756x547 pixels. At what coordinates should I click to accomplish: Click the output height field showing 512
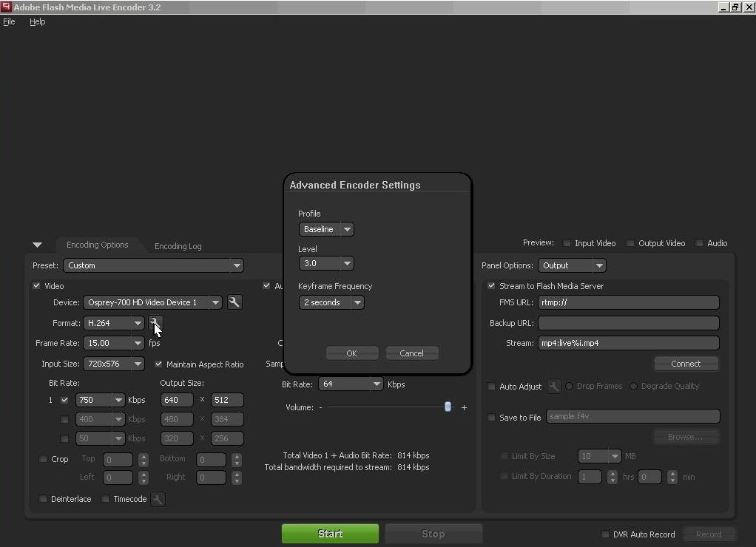(x=227, y=400)
